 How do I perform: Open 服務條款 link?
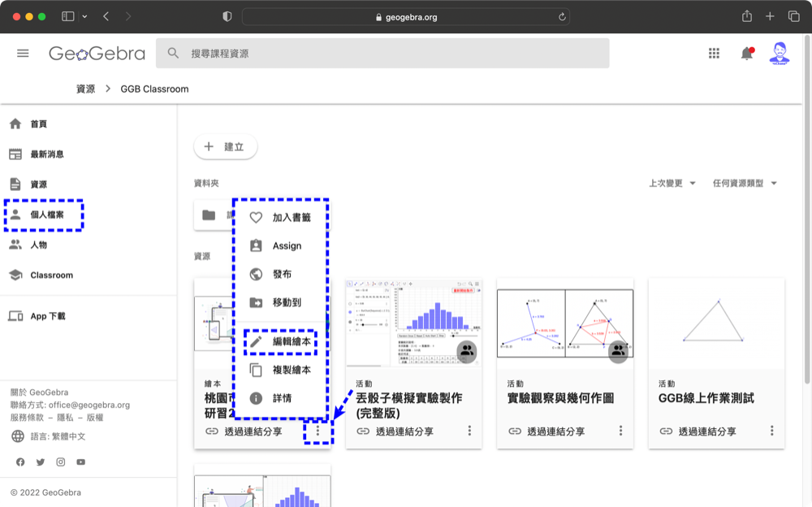[27, 418]
